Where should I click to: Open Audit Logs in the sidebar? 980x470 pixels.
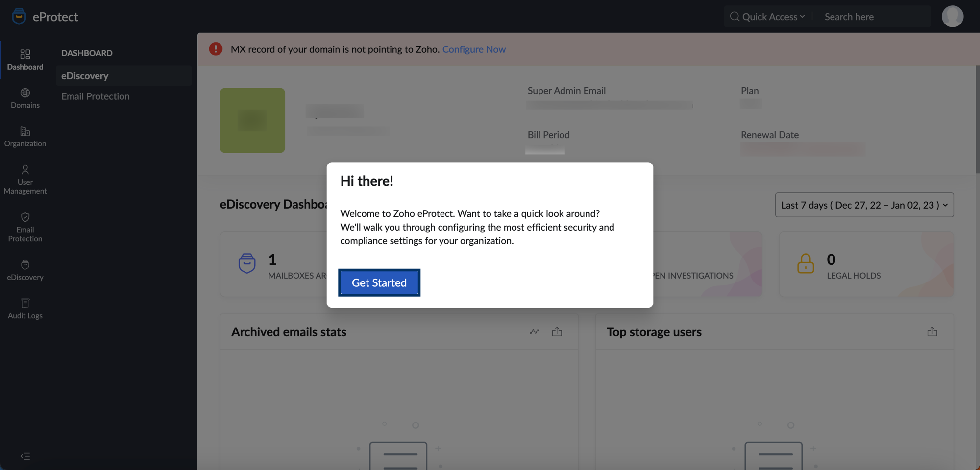(25, 308)
